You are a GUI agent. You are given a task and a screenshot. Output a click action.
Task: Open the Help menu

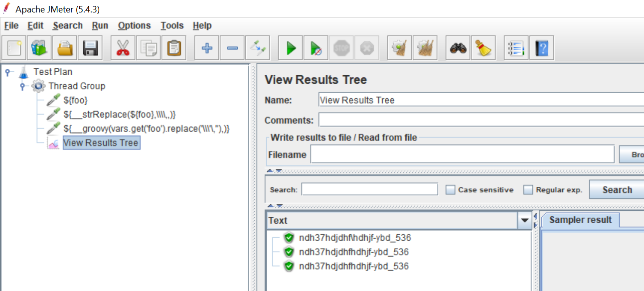(x=202, y=25)
